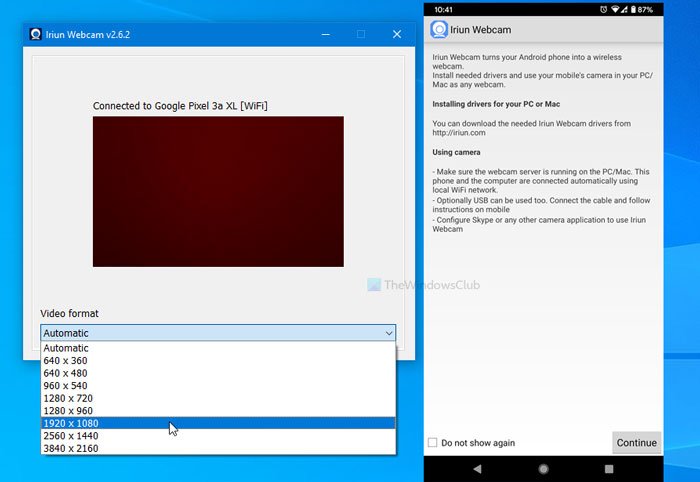Click Iriun Webcam icon in desktop title bar
Screen dimensions: 700x482
[35, 34]
